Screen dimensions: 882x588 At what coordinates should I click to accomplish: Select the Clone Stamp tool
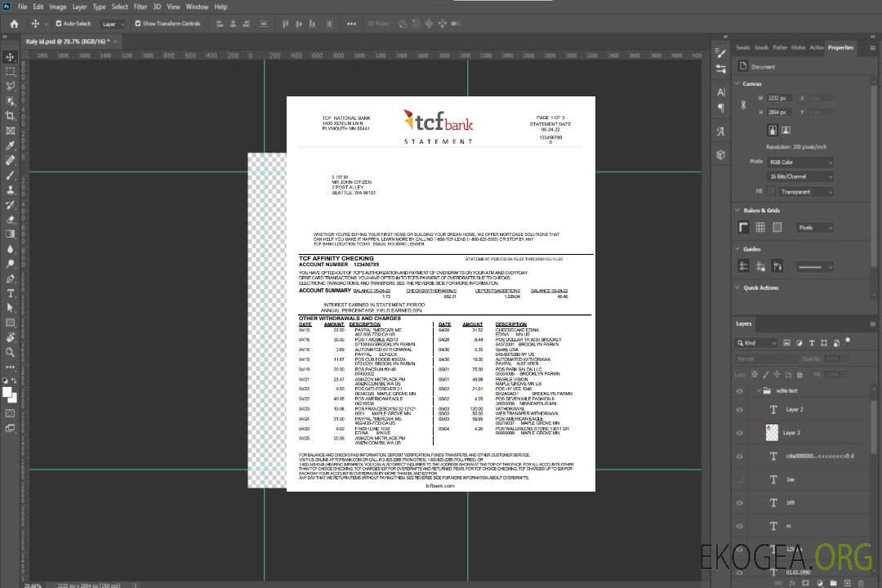[x=10, y=190]
